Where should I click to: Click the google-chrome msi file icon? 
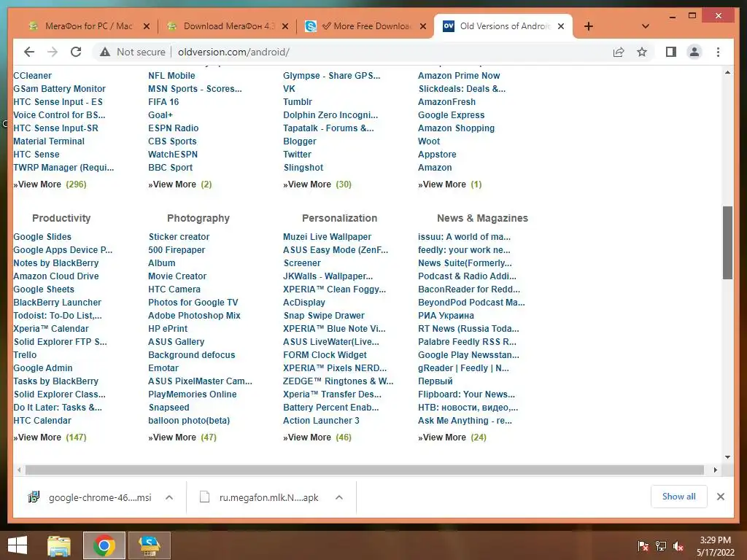(x=34, y=497)
